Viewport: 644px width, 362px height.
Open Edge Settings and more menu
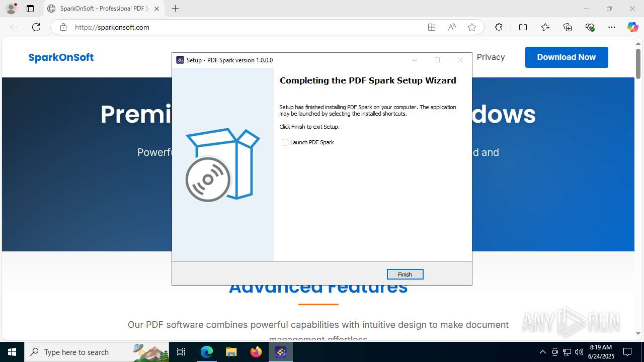[x=612, y=27]
